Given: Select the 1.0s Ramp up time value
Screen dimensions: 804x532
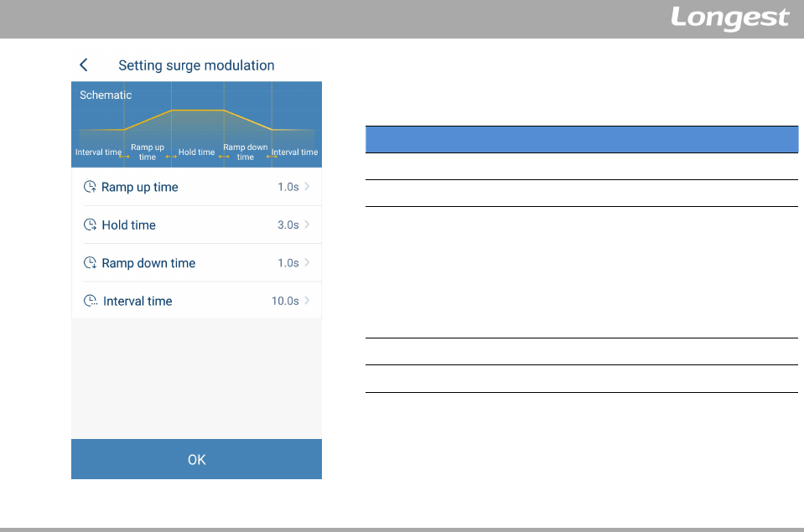Looking at the screenshot, I should 288,187.
